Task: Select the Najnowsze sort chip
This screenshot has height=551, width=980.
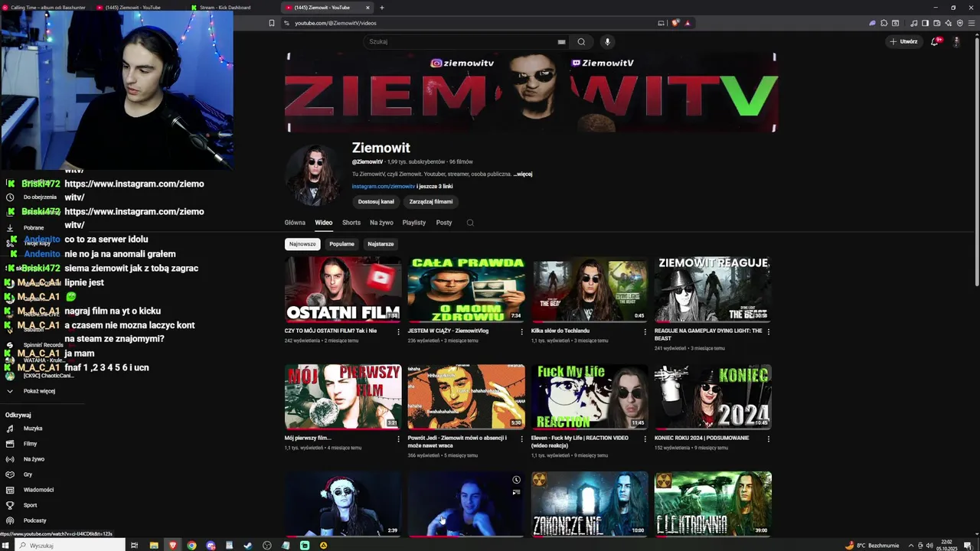Action: pyautogui.click(x=302, y=244)
